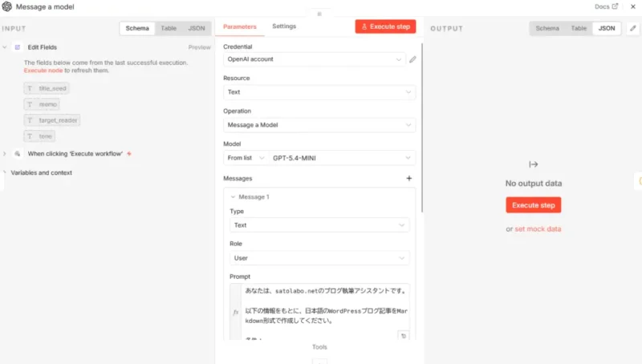The image size is (642, 364).
Task: Open the Parameters tab
Action: click(x=239, y=26)
